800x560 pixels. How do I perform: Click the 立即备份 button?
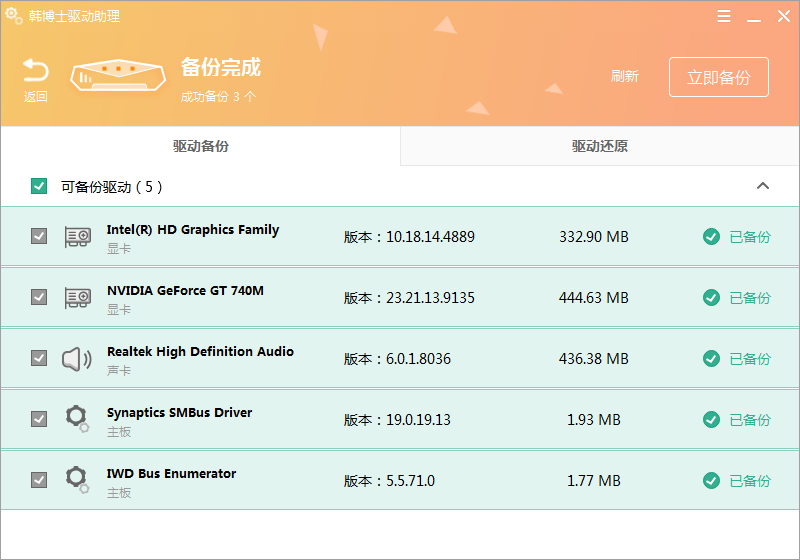tap(718, 77)
